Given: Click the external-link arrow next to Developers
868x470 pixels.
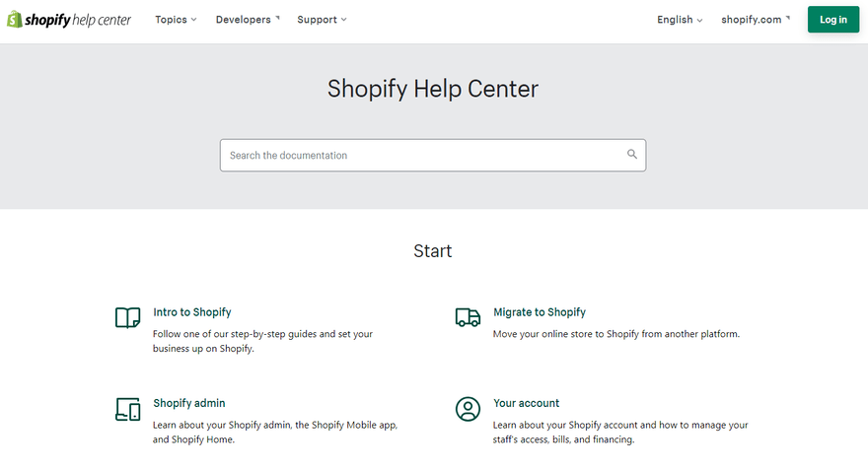Looking at the screenshot, I should tap(277, 19).
